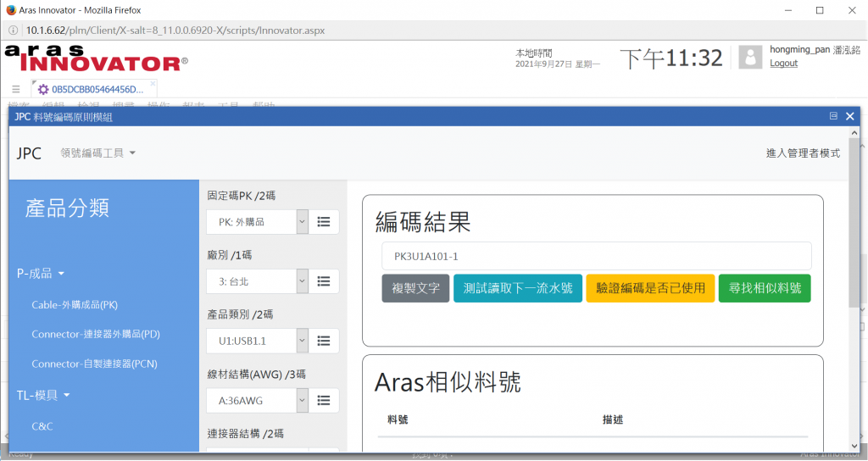The height and width of the screenshot is (461, 868).
Task: Click scrollbar up arrow in dialog
Action: [x=854, y=133]
